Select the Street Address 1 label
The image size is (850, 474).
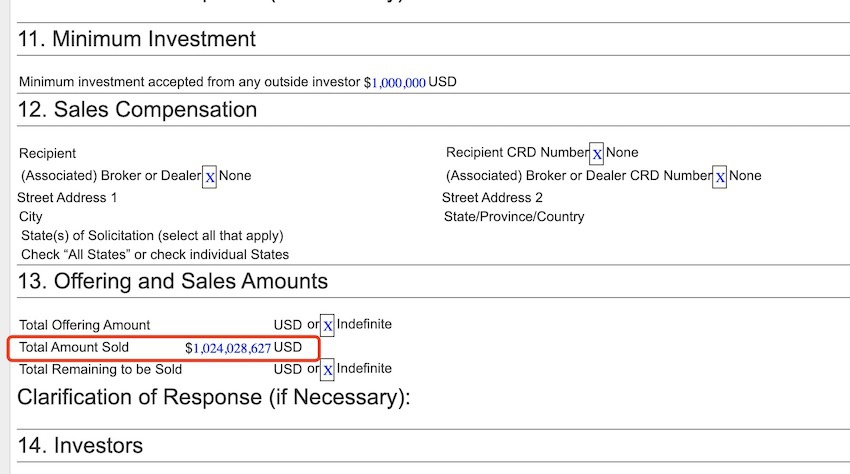point(67,198)
